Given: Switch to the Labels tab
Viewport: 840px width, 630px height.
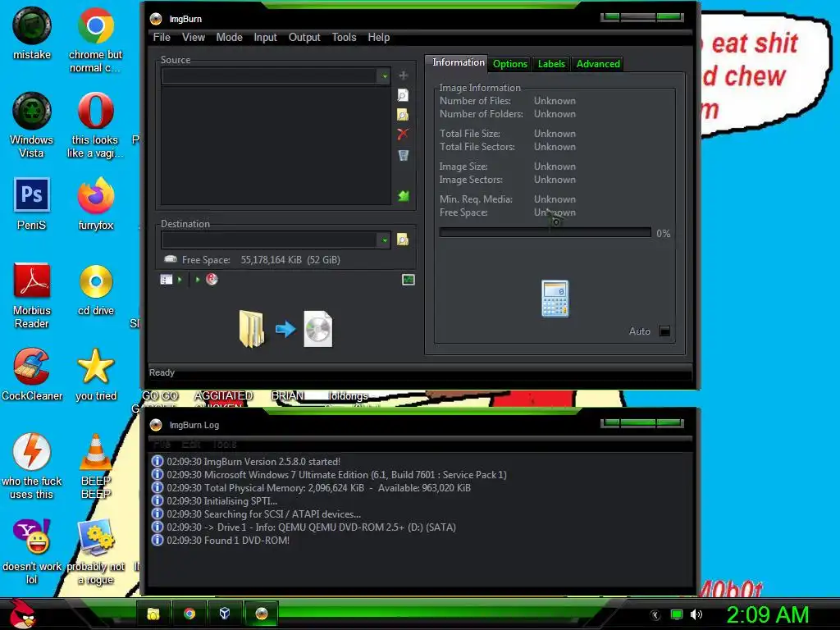Looking at the screenshot, I should [x=551, y=64].
